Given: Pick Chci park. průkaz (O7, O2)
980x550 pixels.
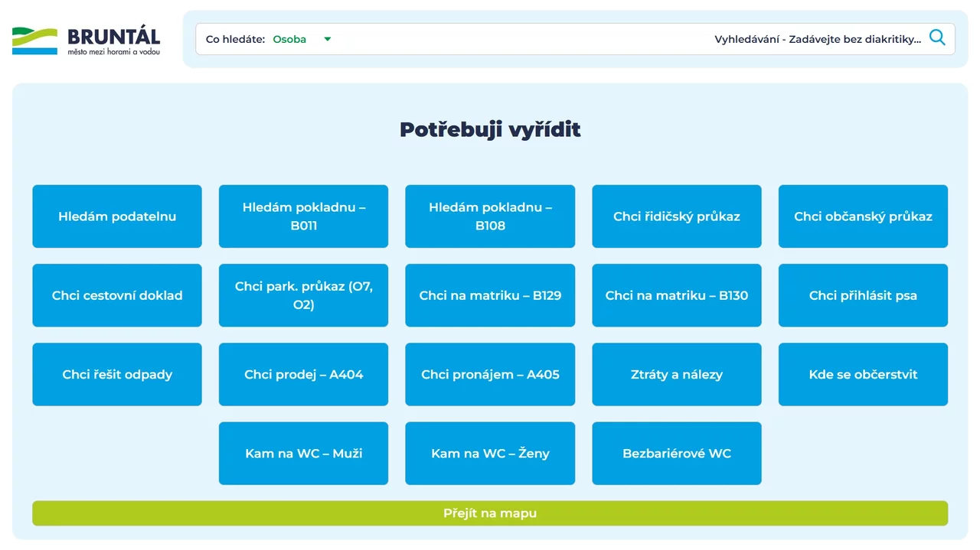Looking at the screenshot, I should (x=303, y=295).
